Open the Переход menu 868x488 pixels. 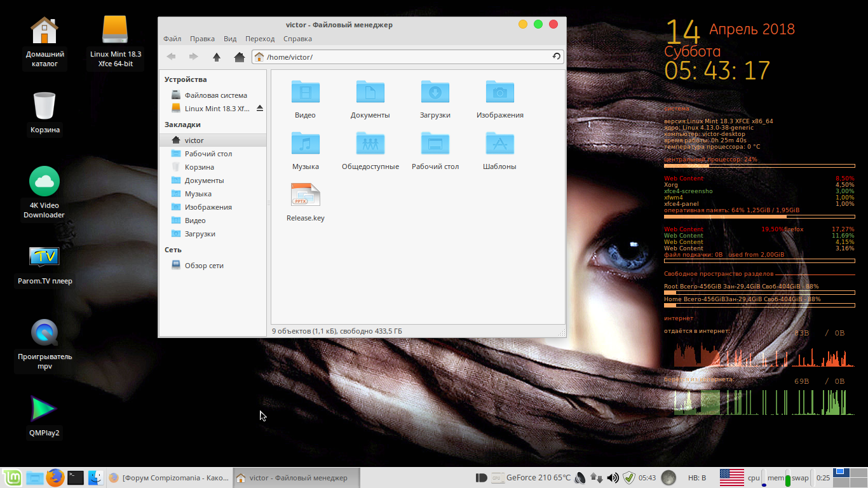[259, 39]
